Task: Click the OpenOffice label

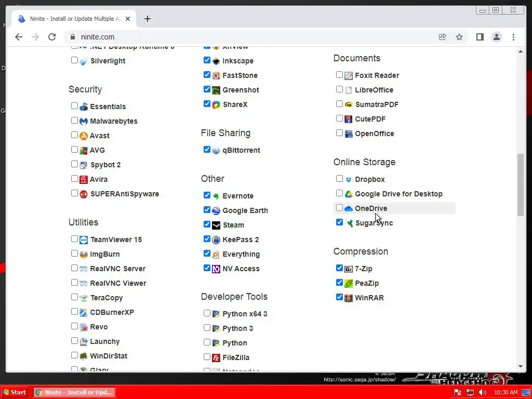Action: click(x=375, y=134)
